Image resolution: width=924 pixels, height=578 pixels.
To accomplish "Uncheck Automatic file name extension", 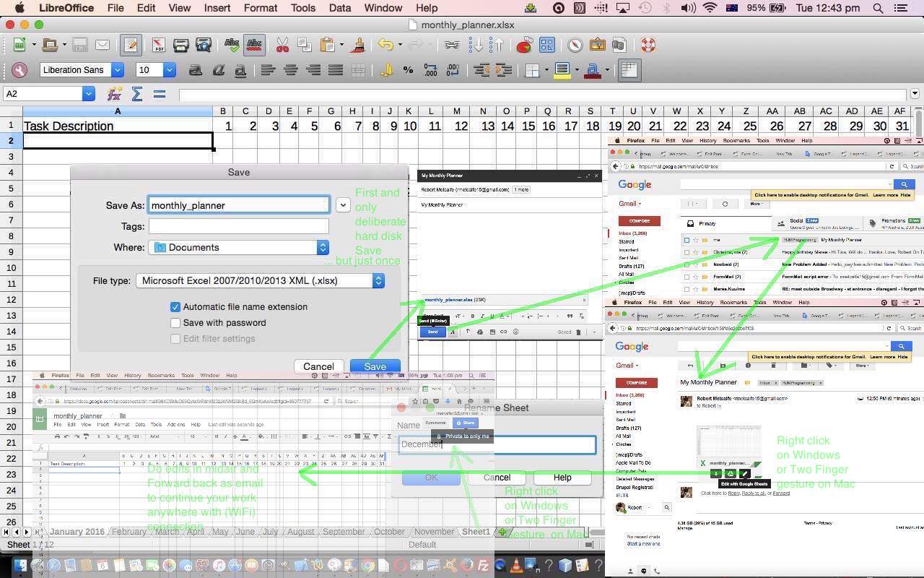I will (175, 307).
